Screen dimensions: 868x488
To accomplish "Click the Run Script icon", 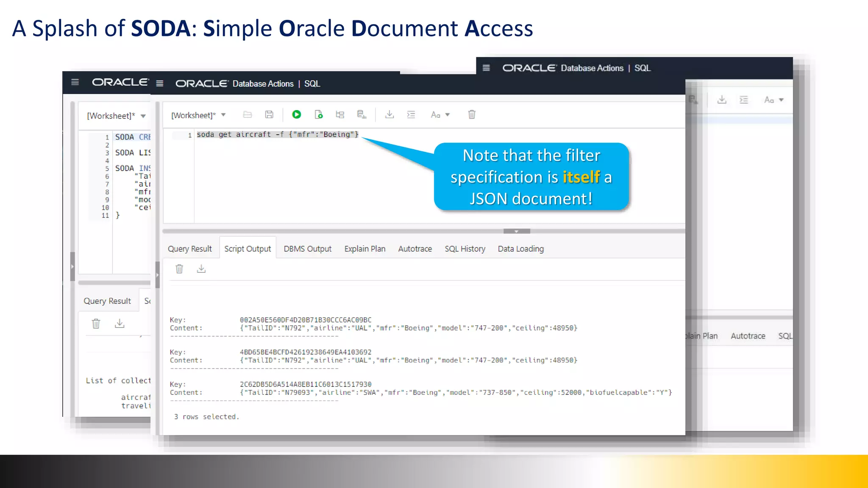I will 318,114.
